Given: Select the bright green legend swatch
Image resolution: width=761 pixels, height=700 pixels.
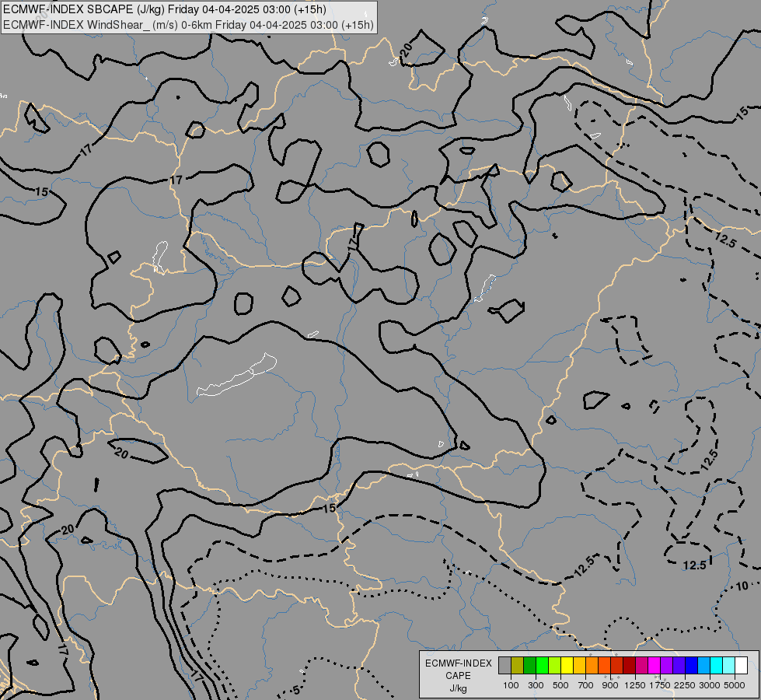Looking at the screenshot, I should pyautogui.click(x=542, y=665).
